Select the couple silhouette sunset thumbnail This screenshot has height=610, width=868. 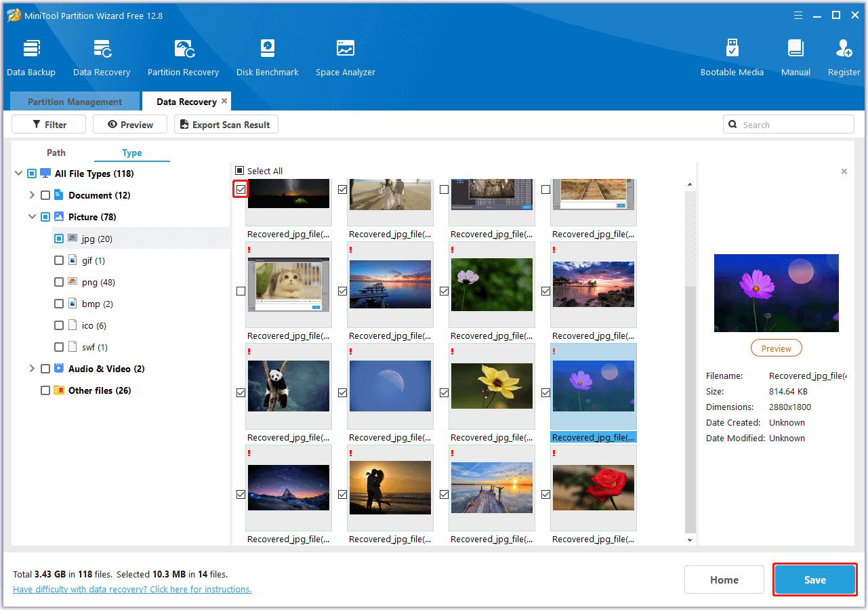click(x=390, y=488)
